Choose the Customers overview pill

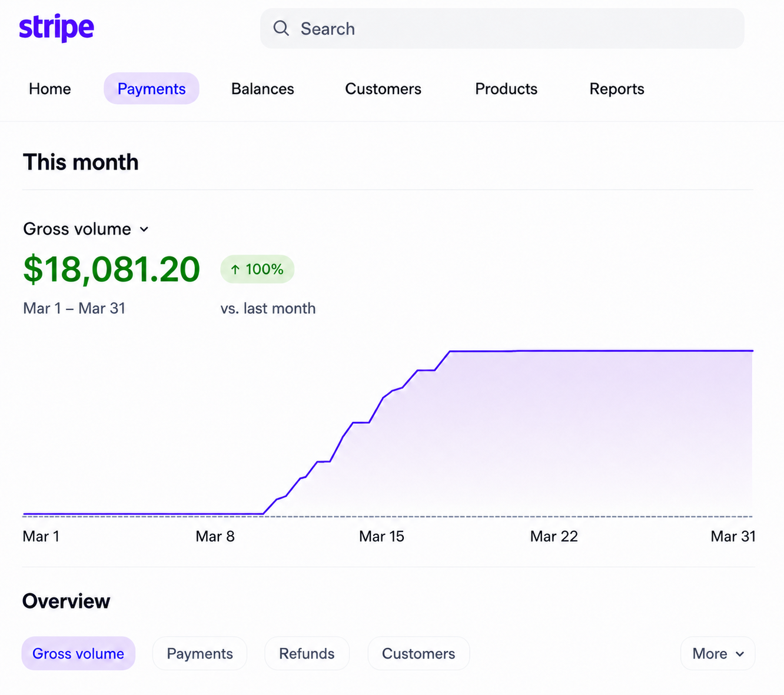(x=418, y=653)
